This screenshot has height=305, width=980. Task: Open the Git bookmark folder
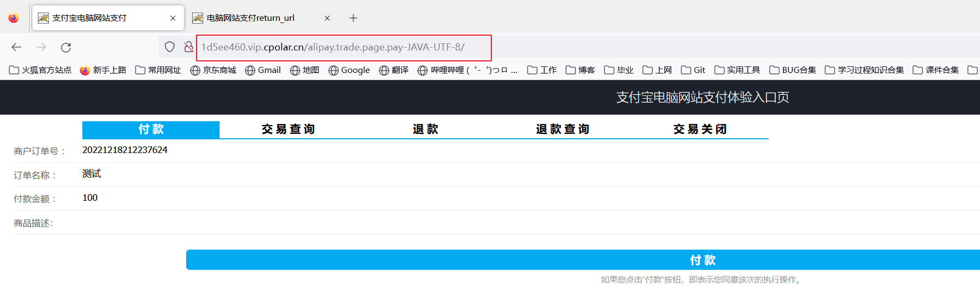click(x=693, y=70)
